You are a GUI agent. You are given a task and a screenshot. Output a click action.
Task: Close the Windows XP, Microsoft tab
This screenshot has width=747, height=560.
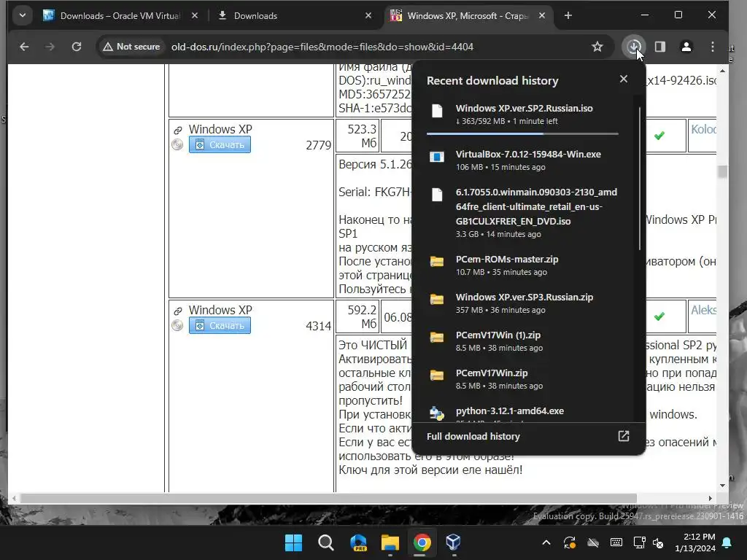click(x=542, y=16)
